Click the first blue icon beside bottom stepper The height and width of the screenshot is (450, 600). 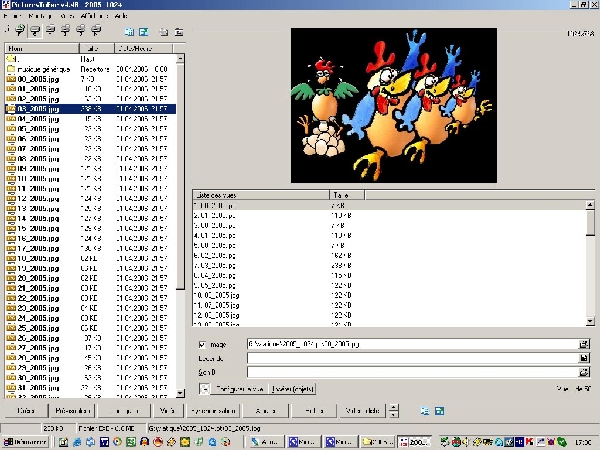point(425,411)
